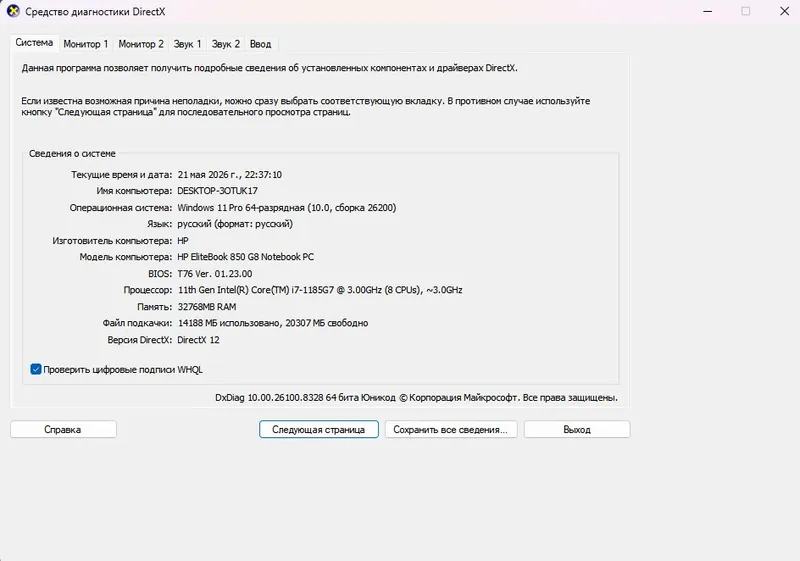800x561 pixels.
Task: Switch to the Система tab
Action: point(34,43)
